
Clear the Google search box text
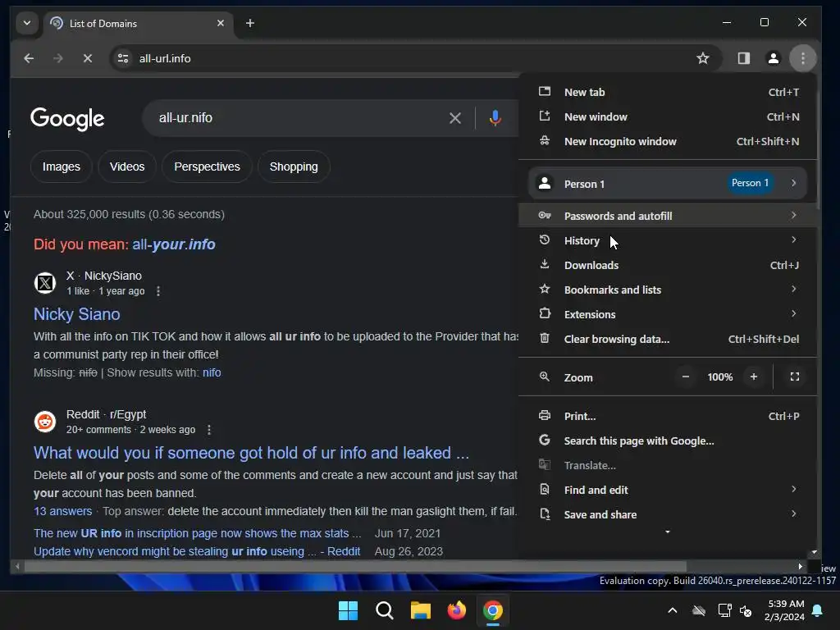pyautogui.click(x=454, y=118)
